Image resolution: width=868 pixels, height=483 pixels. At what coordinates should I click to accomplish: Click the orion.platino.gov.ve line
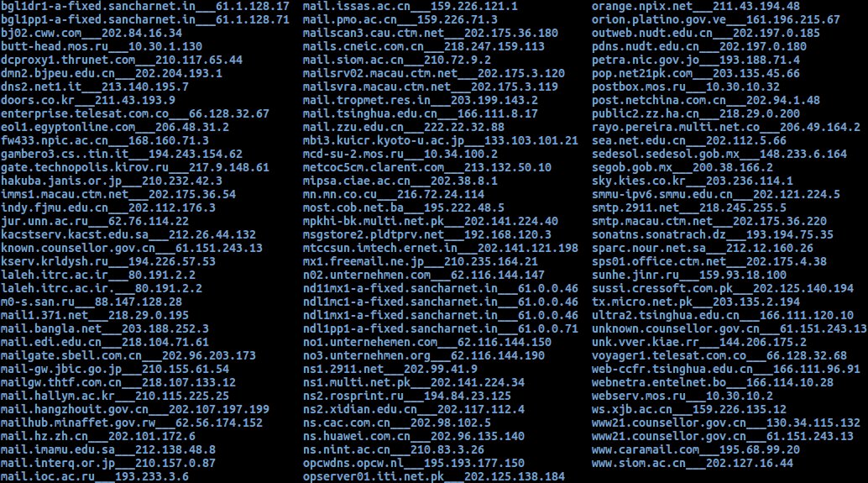tap(716, 20)
